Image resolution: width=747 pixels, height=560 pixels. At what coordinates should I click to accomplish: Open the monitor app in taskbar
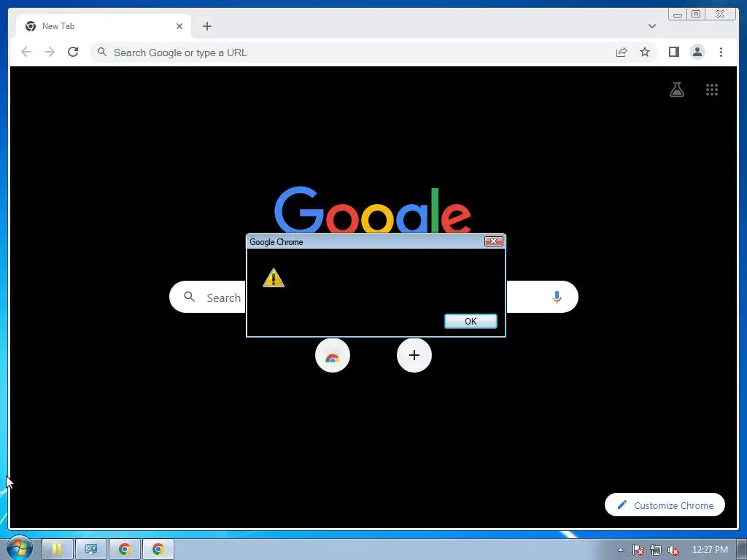pyautogui.click(x=91, y=549)
